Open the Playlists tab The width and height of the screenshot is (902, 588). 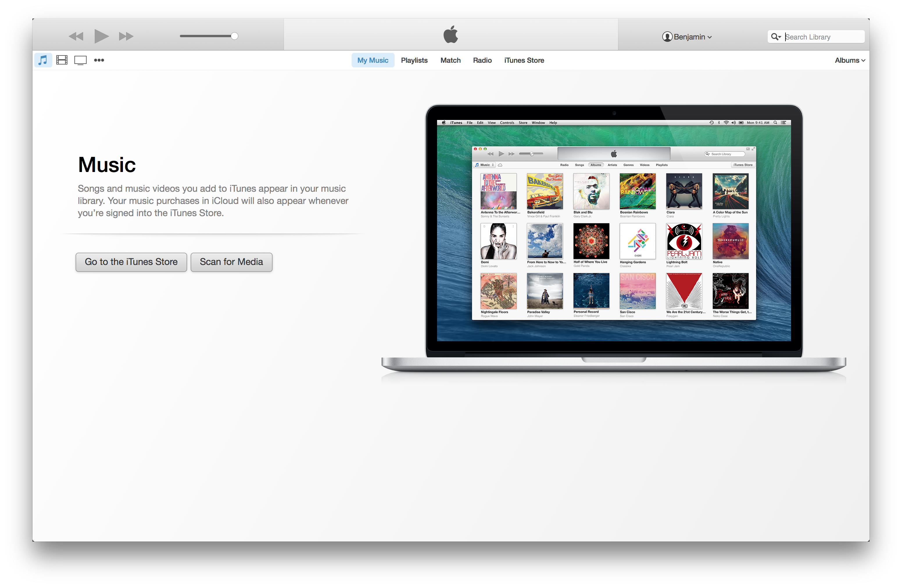[x=414, y=60]
